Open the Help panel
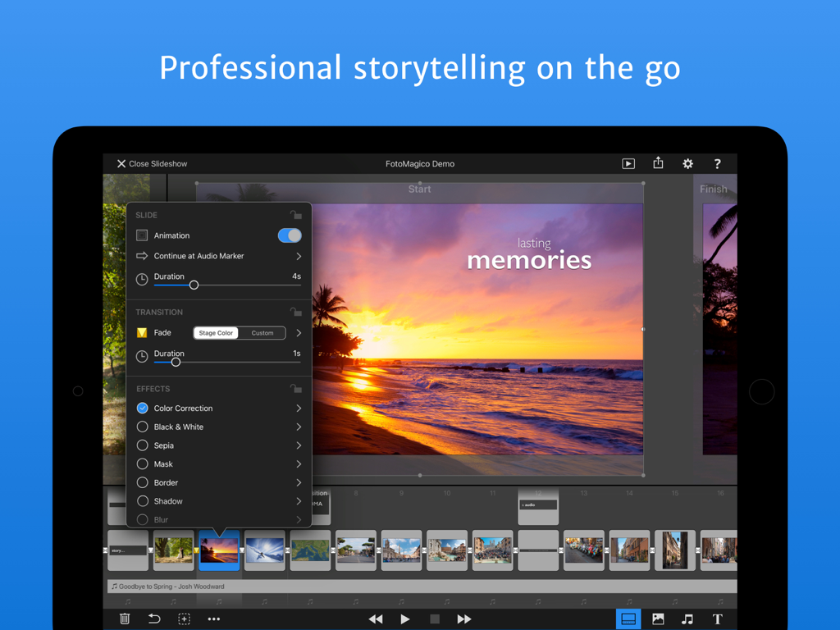 717,163
